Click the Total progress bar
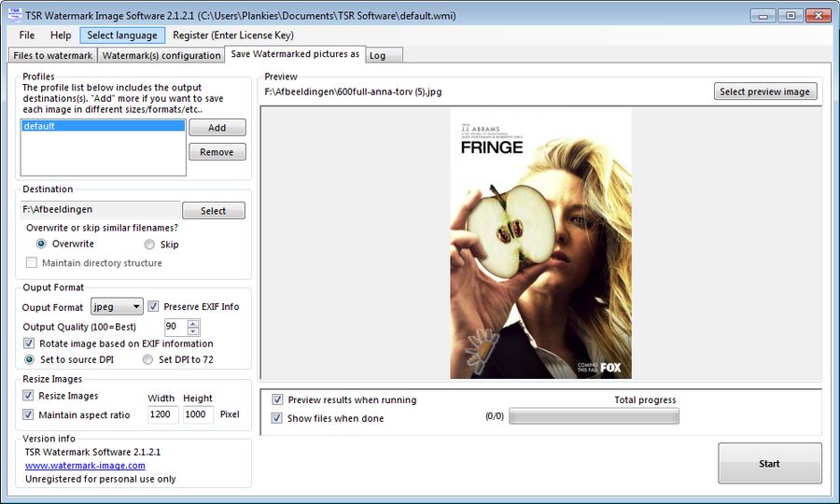This screenshot has width=840, height=504. pyautogui.click(x=594, y=416)
